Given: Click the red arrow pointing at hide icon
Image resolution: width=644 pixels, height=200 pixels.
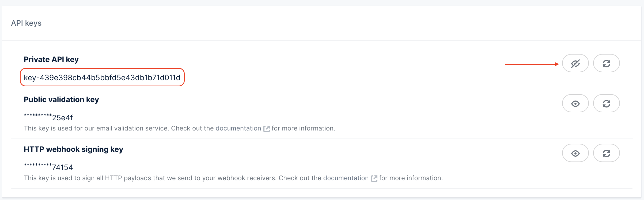Looking at the screenshot, I should point(532,64).
